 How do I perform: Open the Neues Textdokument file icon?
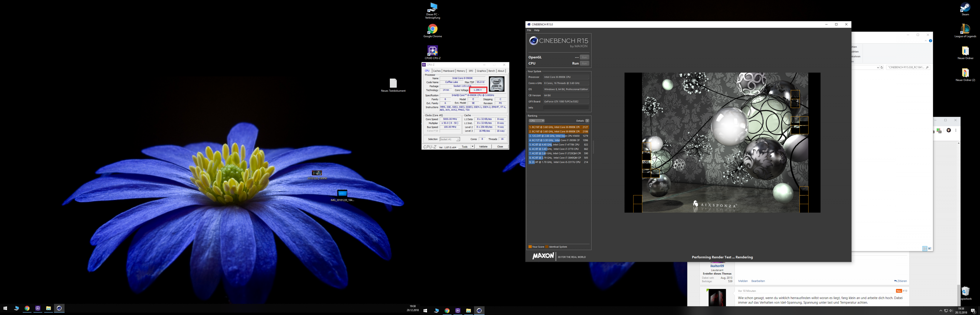pyautogui.click(x=393, y=83)
